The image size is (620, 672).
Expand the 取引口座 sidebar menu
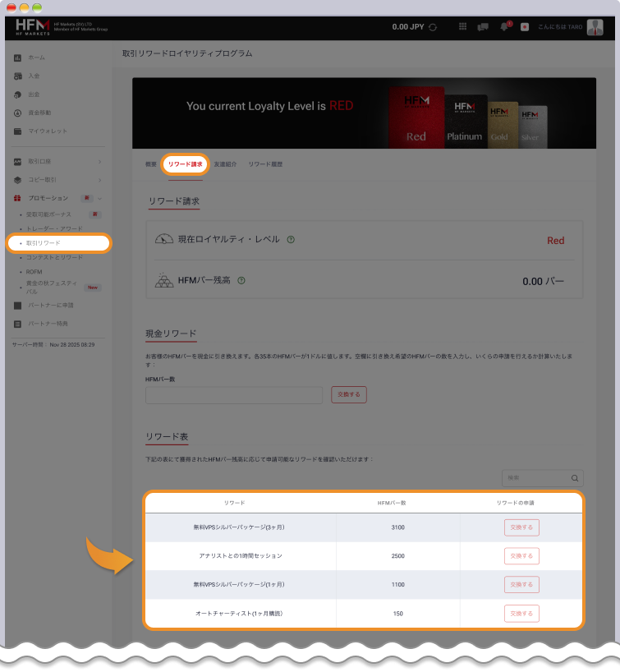[100, 161]
